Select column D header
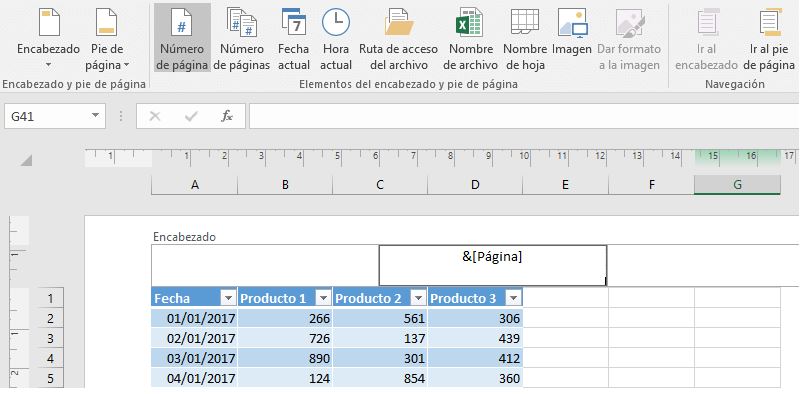The width and height of the screenshot is (802, 394). click(x=475, y=185)
